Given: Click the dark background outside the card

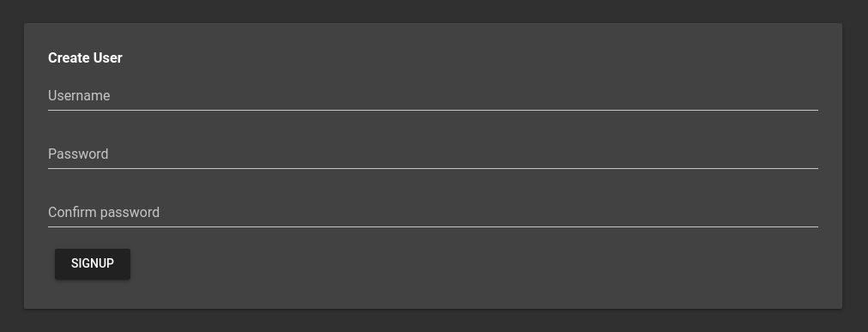Looking at the screenshot, I should [434, 11].
